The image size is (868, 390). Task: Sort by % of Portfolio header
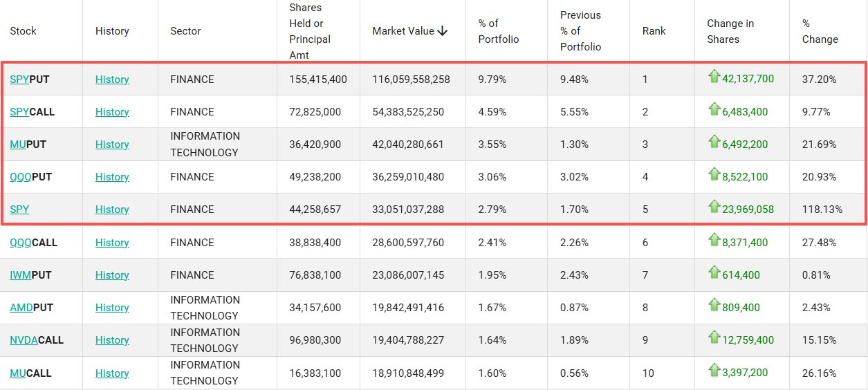coord(499,31)
